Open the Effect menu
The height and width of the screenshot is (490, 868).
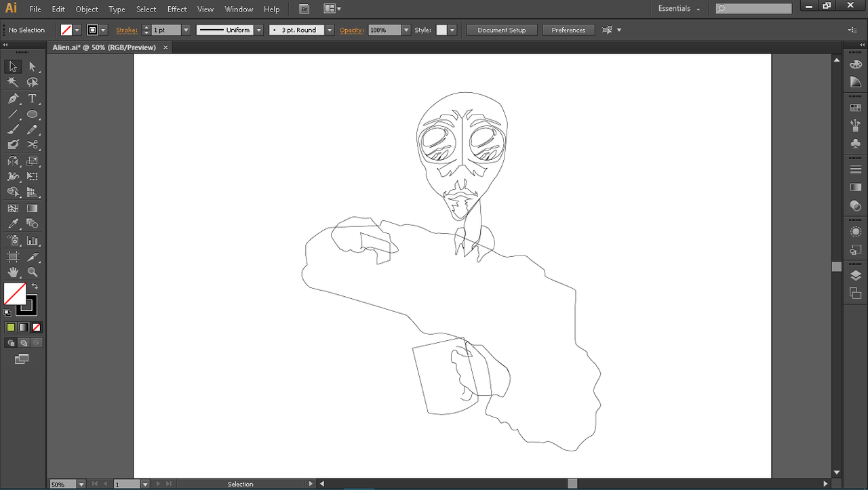click(177, 9)
